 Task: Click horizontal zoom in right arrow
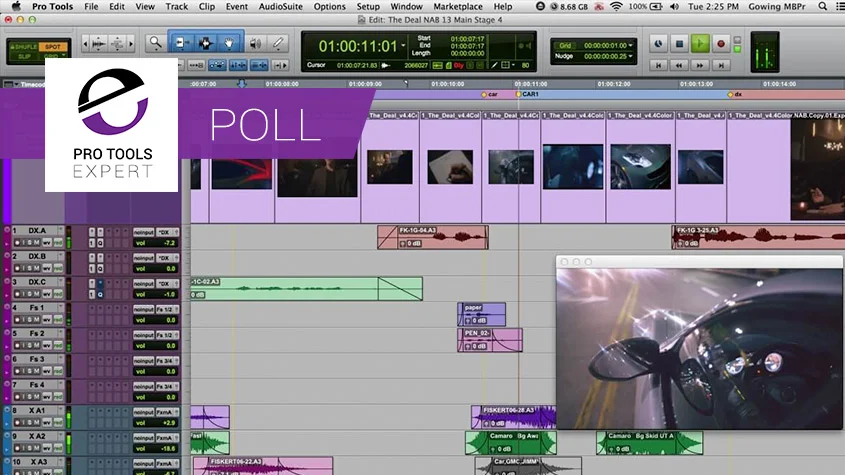[130, 44]
